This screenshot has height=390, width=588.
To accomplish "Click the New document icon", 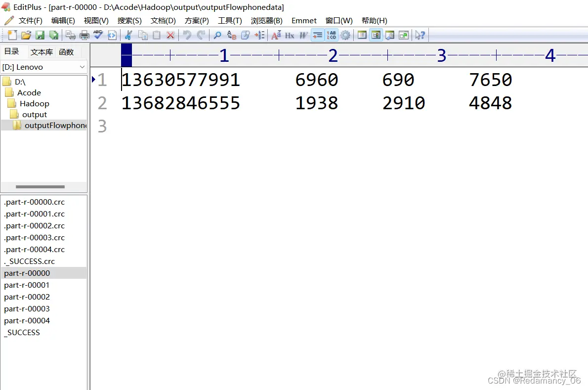I will point(12,35).
